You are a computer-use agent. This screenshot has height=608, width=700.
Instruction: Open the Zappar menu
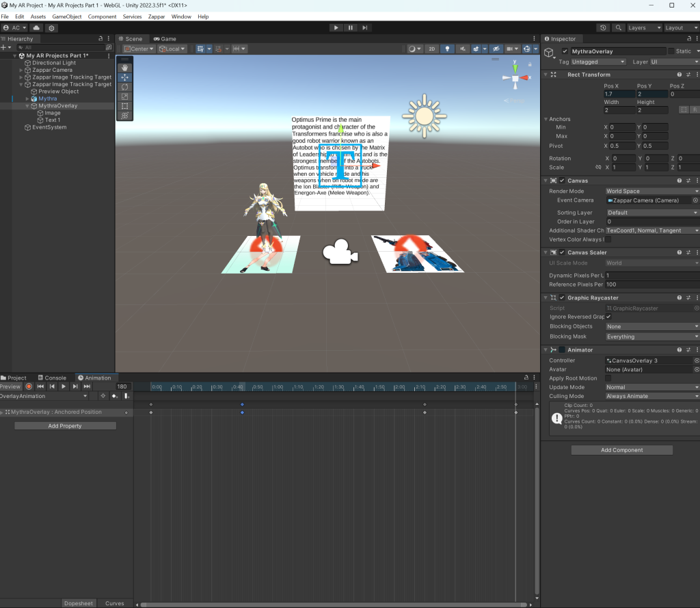point(157,16)
